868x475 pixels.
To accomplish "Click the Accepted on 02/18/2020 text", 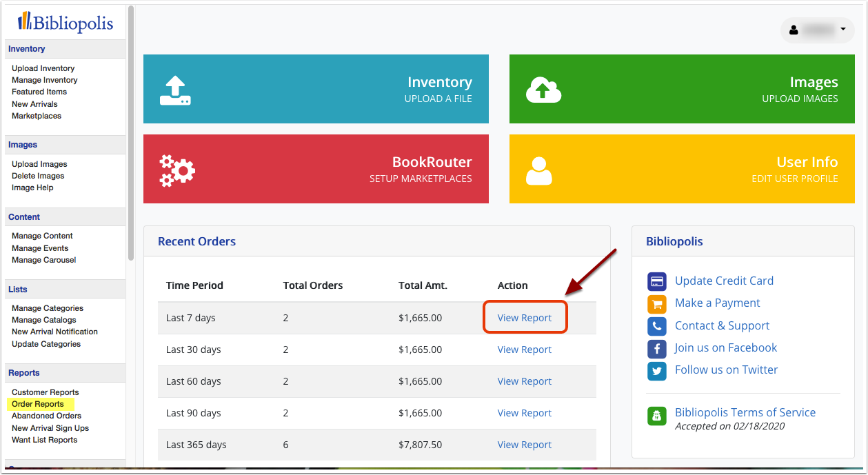I will coord(729,426).
